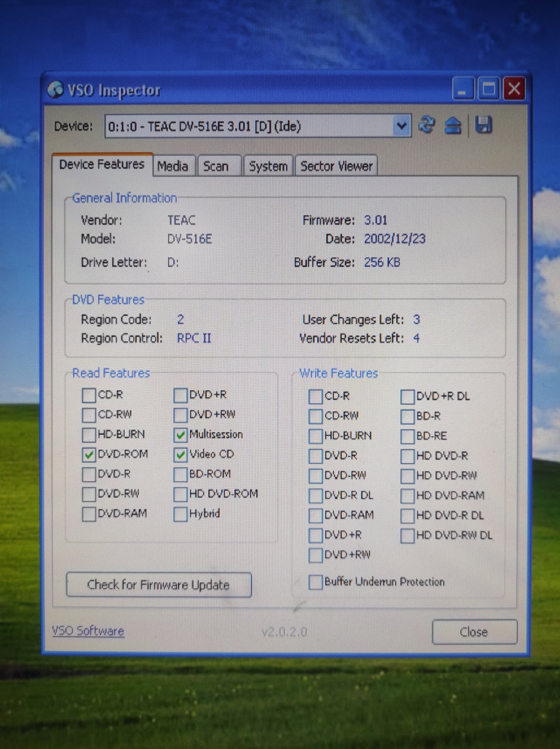Switch to the Media tab
560x749 pixels.
(173, 166)
